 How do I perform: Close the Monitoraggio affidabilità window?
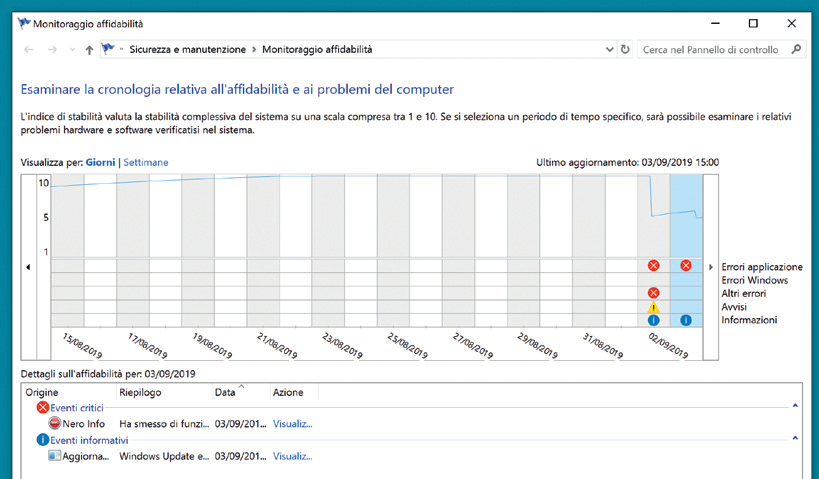(792, 24)
